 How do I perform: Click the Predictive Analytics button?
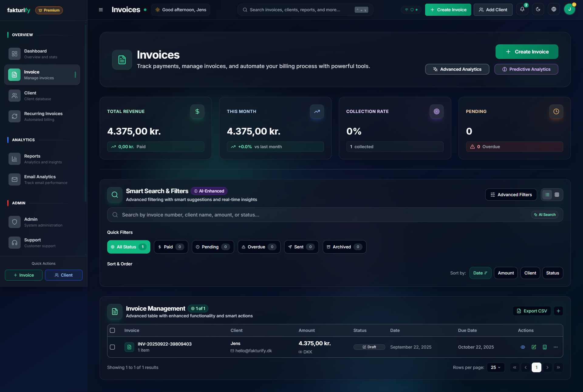(526, 69)
